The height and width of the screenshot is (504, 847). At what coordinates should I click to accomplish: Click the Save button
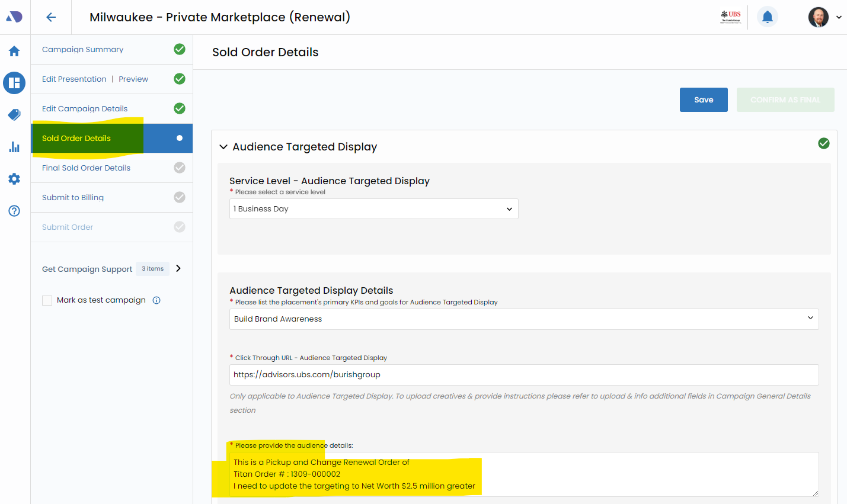[x=704, y=100]
